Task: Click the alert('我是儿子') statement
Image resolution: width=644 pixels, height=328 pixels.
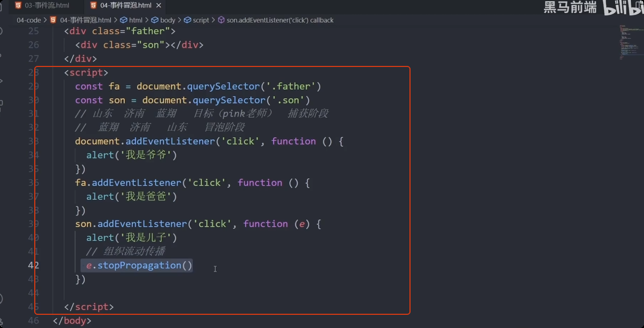Action: point(132,238)
